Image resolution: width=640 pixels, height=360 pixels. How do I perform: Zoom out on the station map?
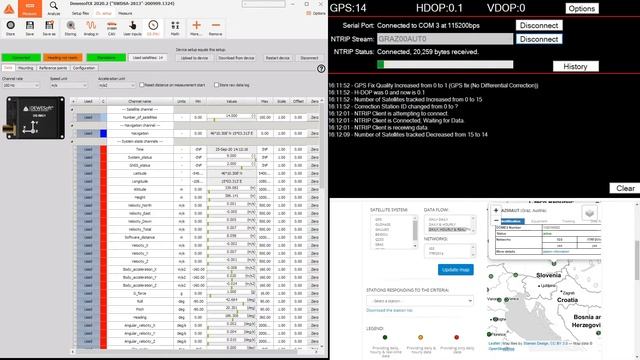[496, 220]
